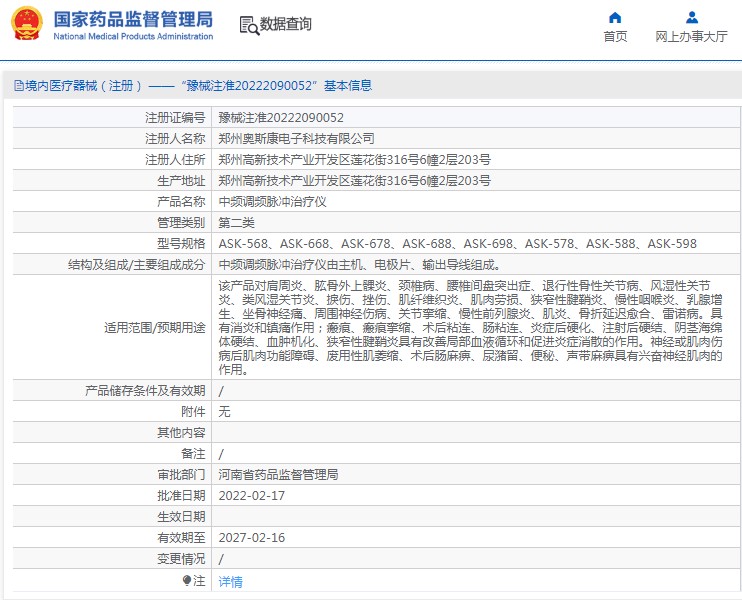Click the home house icon

(615, 18)
